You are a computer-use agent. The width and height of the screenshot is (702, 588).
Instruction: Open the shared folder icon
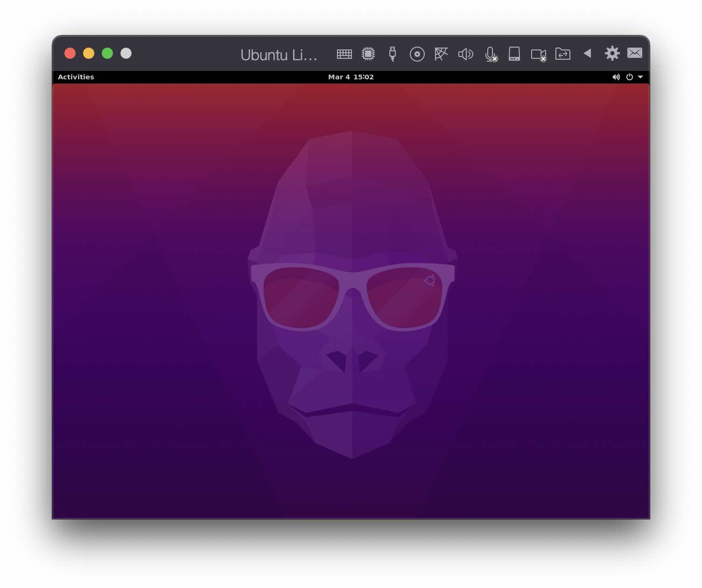563,54
